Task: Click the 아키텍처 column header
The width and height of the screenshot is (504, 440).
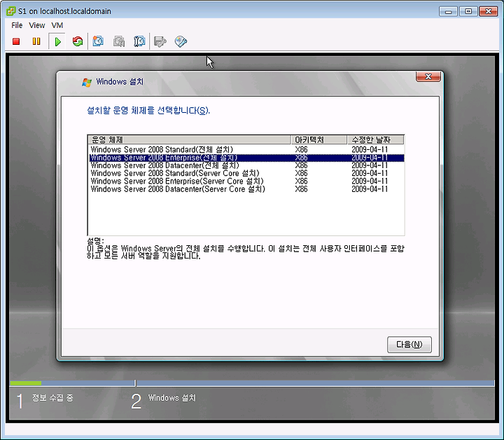Action: pos(318,139)
